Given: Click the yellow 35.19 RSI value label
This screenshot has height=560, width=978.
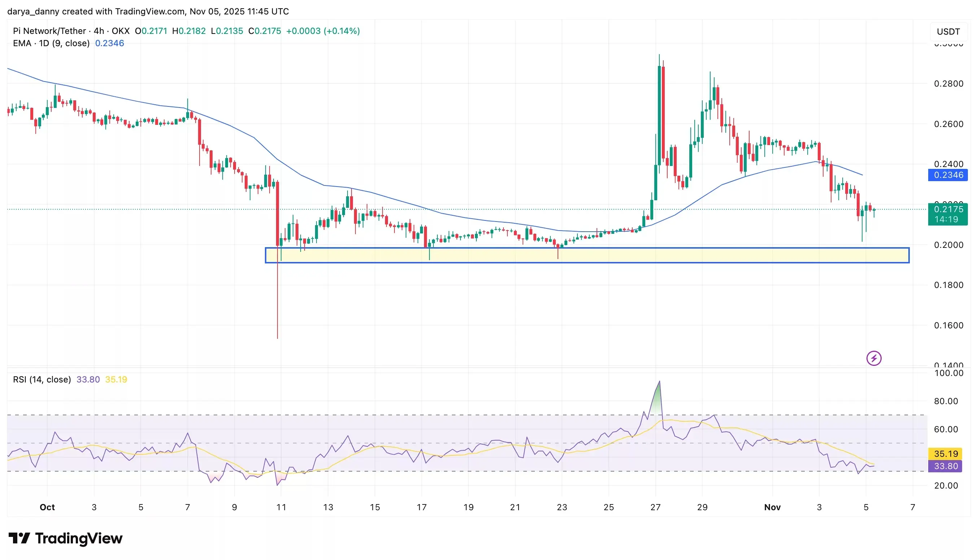Looking at the screenshot, I should [x=944, y=454].
